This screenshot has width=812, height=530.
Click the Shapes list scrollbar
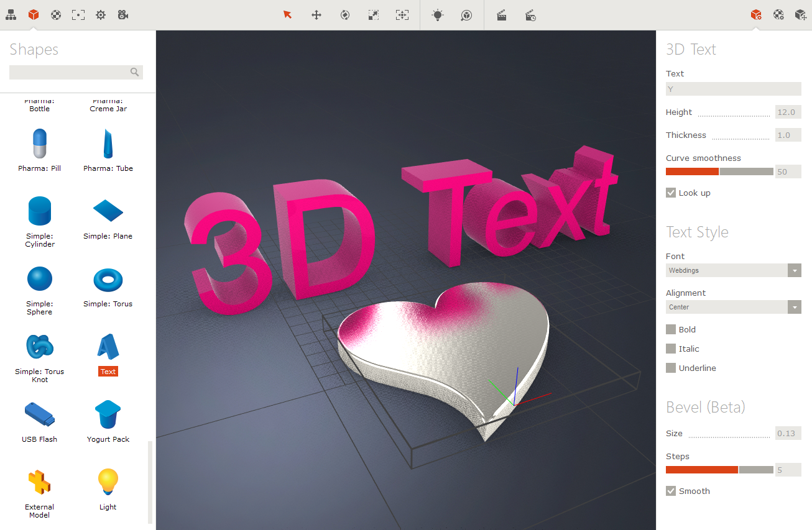pos(150,482)
